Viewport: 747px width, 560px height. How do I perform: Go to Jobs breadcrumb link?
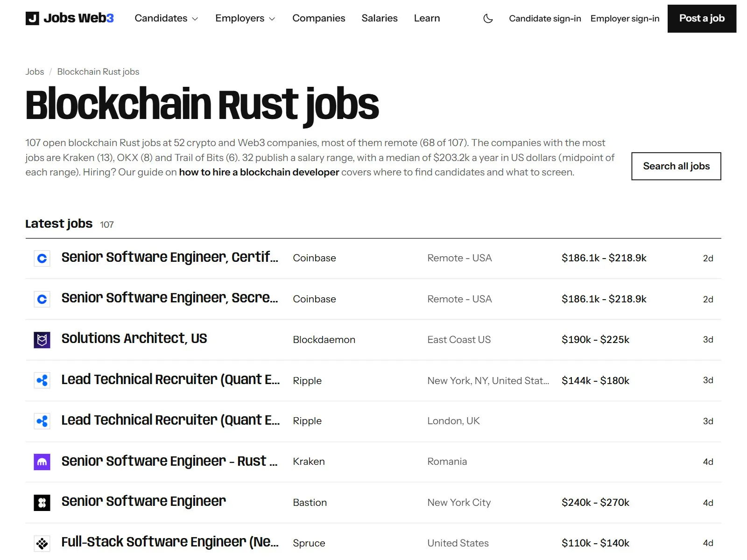(x=35, y=72)
